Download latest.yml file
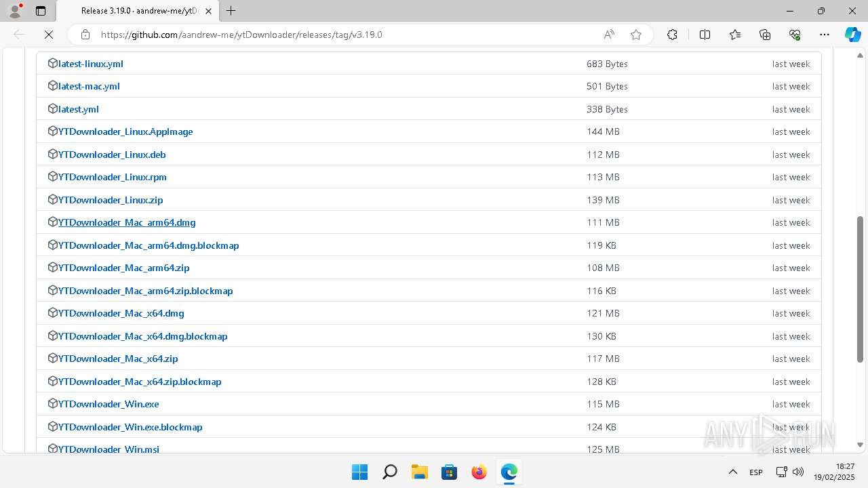This screenshot has width=868, height=488. tap(79, 109)
